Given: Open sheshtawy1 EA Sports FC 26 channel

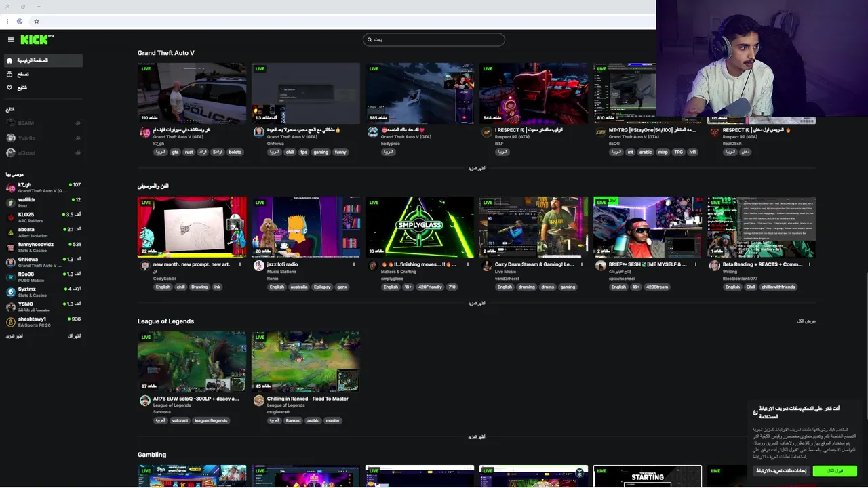Looking at the screenshot, I should (x=43, y=321).
